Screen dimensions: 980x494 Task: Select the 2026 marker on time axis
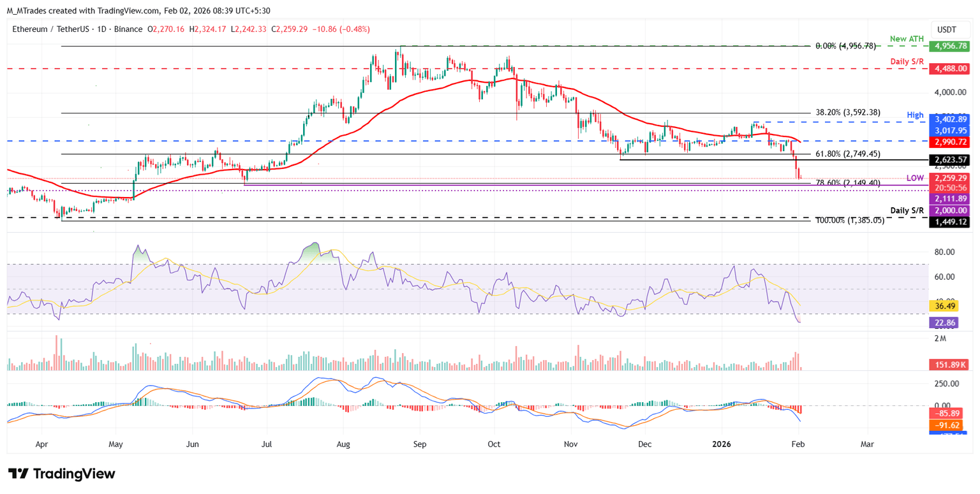click(722, 442)
